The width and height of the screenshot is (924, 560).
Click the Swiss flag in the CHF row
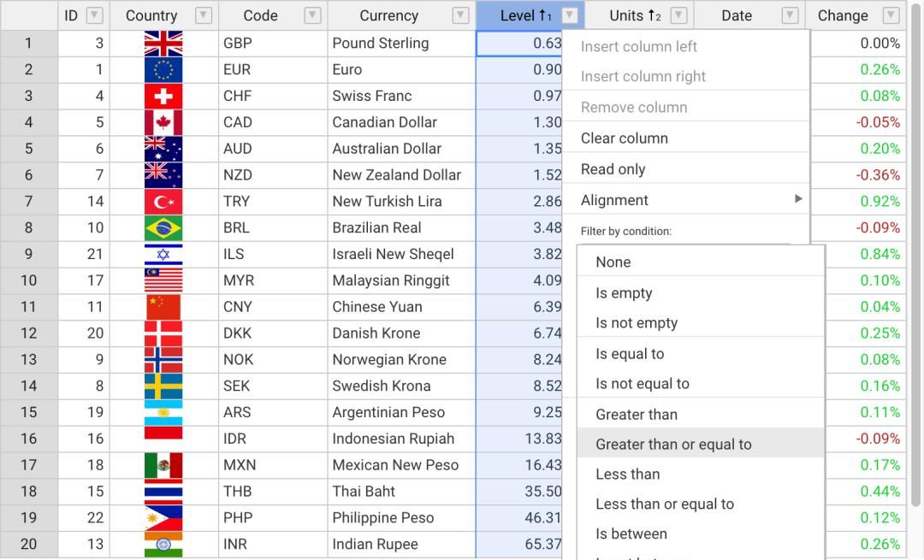[163, 97]
